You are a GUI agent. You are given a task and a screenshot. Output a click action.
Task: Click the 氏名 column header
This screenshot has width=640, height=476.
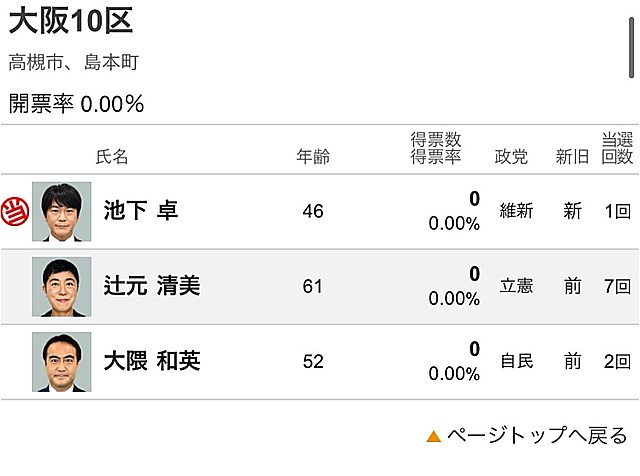(x=112, y=157)
